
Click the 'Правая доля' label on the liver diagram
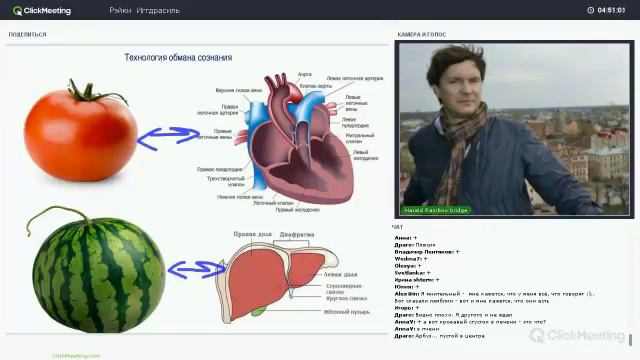252,234
